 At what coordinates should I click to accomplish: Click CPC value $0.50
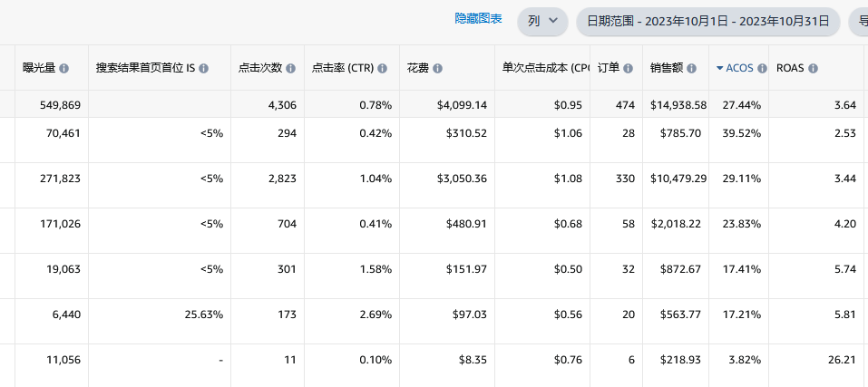[568, 269]
